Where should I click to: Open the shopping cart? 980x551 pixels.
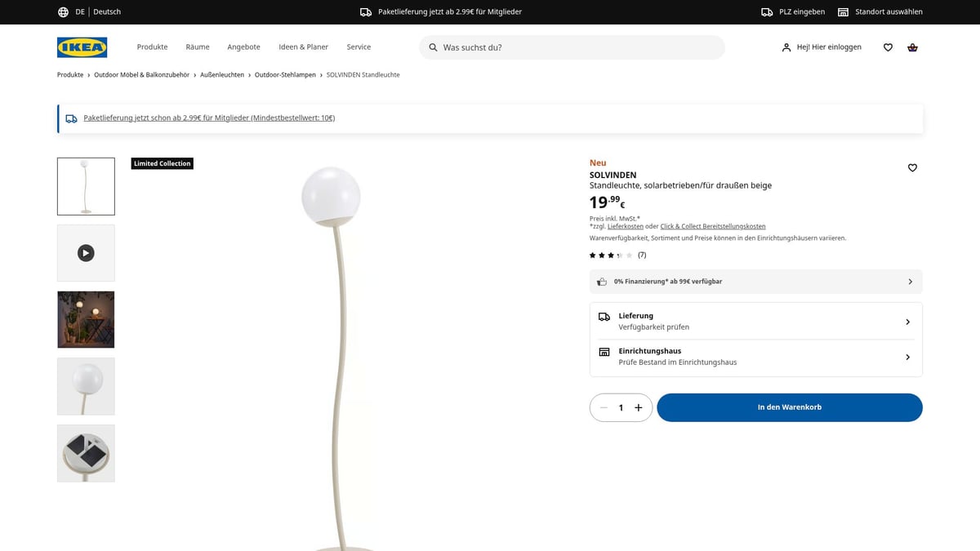tap(912, 47)
